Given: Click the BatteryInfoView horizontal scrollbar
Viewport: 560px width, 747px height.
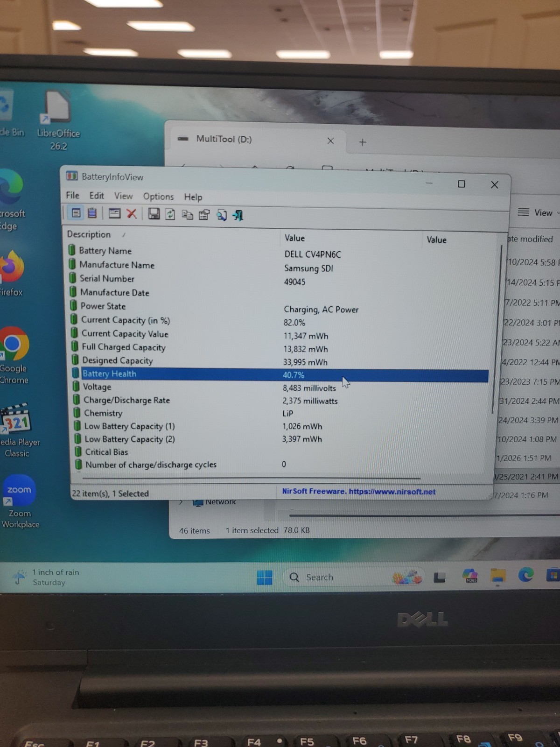Looking at the screenshot, I should pyautogui.click(x=251, y=478).
